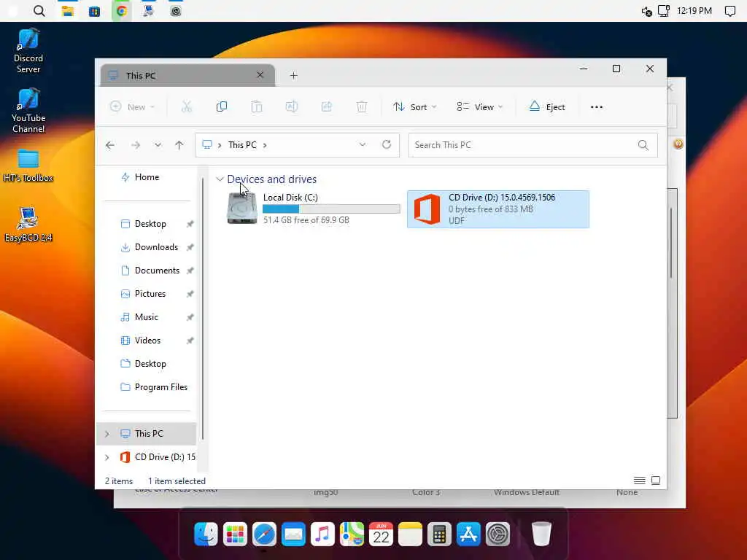Open the YouTube Channel desktop shortcut
Viewport: 747px width, 560px height.
click(28, 111)
